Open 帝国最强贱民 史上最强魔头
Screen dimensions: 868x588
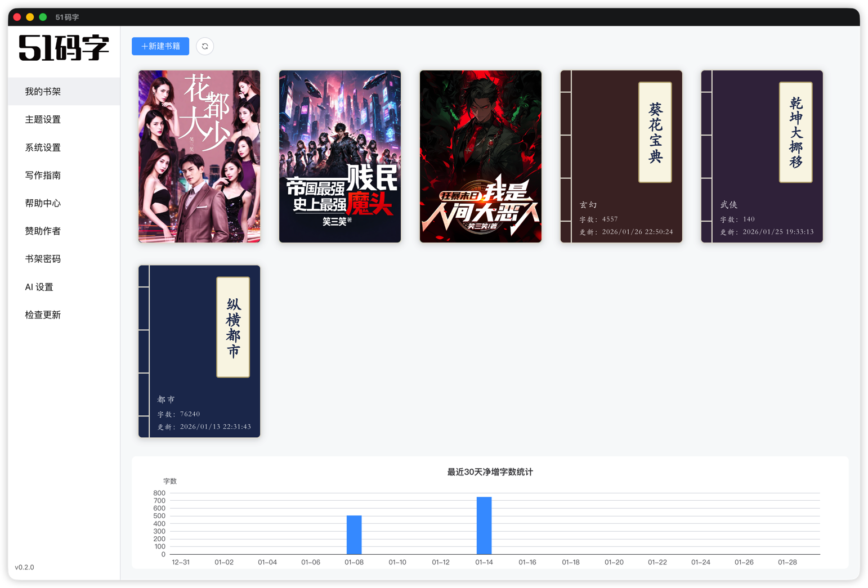tap(339, 156)
